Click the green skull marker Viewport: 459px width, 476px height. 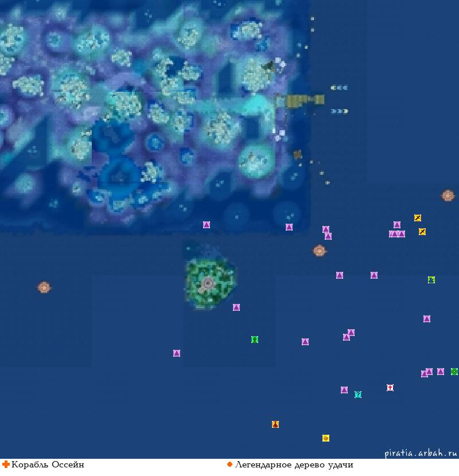point(255,340)
